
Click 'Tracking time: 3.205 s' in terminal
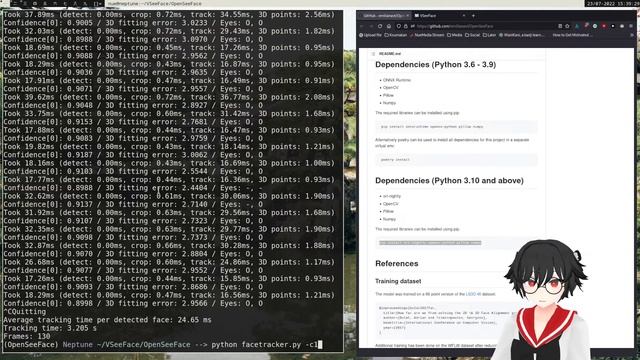50,328
